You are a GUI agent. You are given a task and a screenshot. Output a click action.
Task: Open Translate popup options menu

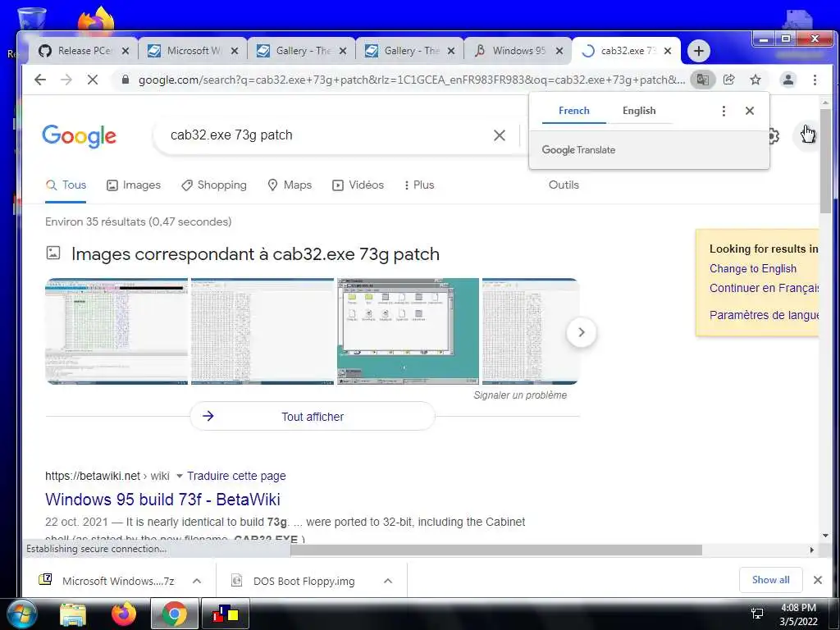click(x=724, y=111)
